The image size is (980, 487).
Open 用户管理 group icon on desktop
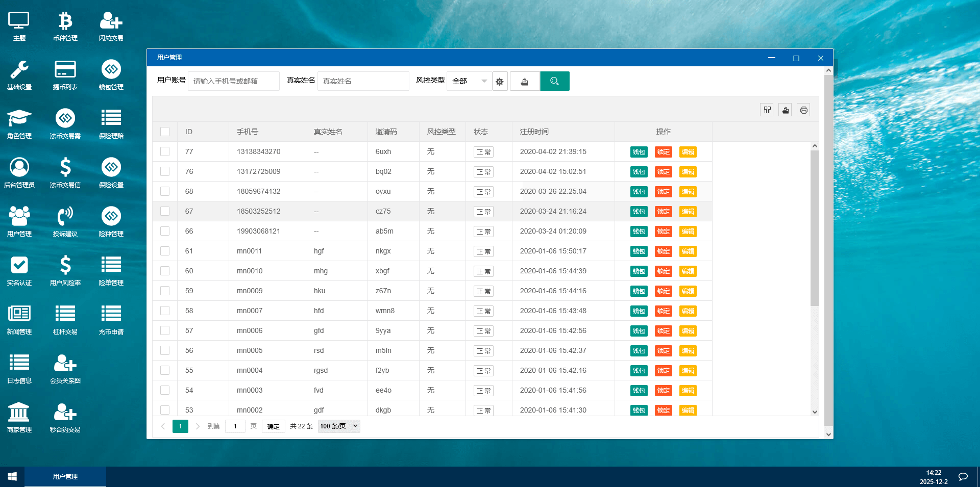pos(19,221)
